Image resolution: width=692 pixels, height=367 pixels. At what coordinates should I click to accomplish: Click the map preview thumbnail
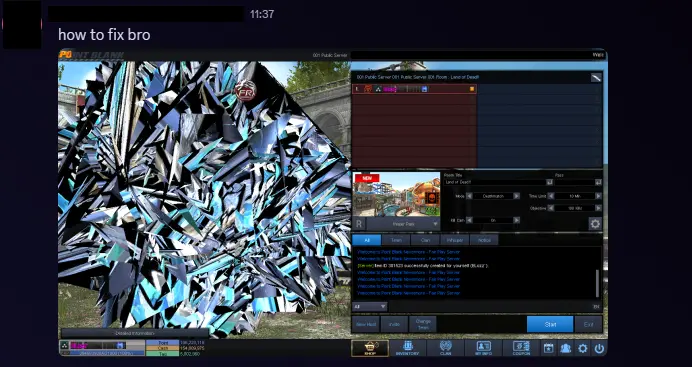point(396,195)
